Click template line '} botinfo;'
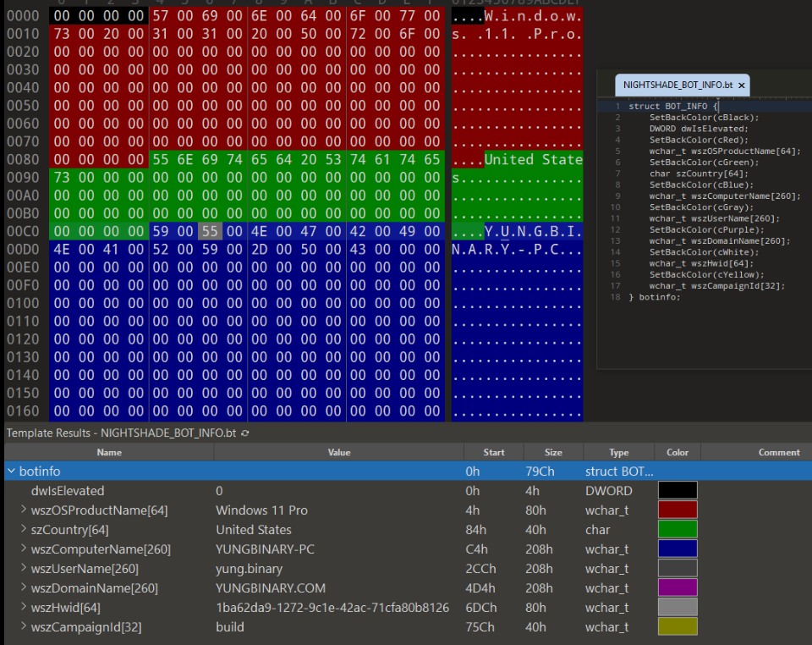Image resolution: width=812 pixels, height=645 pixels. [x=655, y=297]
